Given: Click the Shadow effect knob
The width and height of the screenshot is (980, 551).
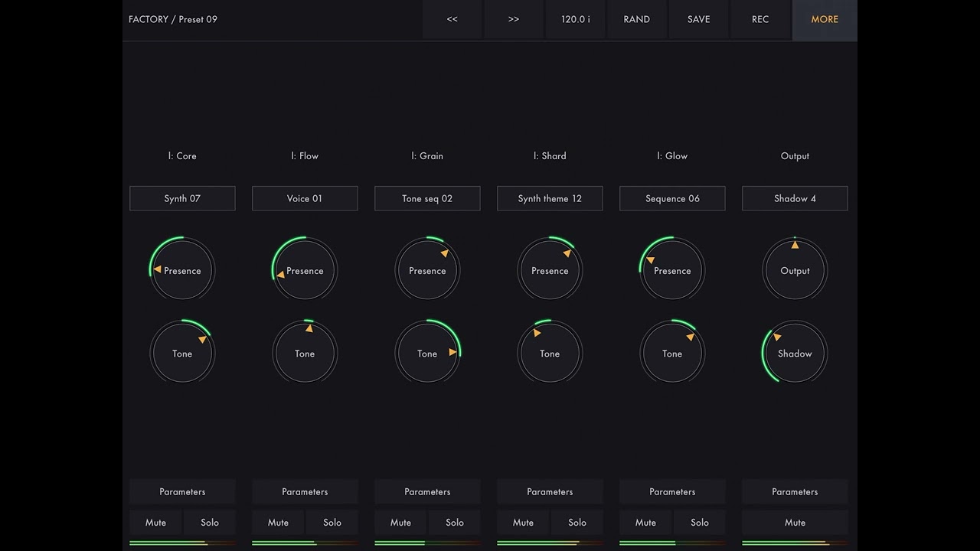Looking at the screenshot, I should pyautogui.click(x=795, y=353).
